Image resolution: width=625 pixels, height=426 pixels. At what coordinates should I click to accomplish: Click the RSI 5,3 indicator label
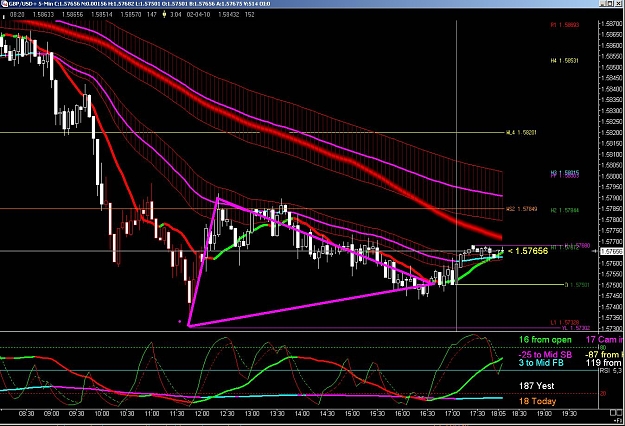pyautogui.click(x=611, y=371)
